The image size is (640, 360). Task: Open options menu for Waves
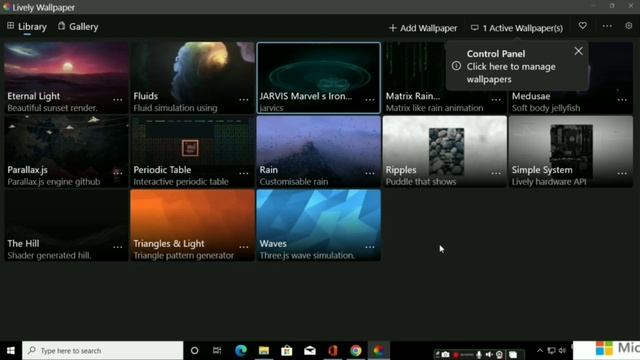pos(370,247)
